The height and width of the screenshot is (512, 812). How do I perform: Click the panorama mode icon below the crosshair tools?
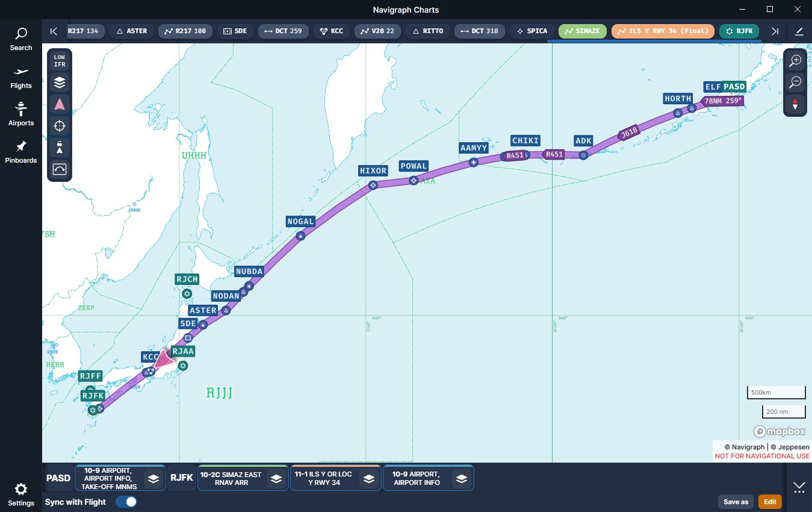click(x=59, y=169)
